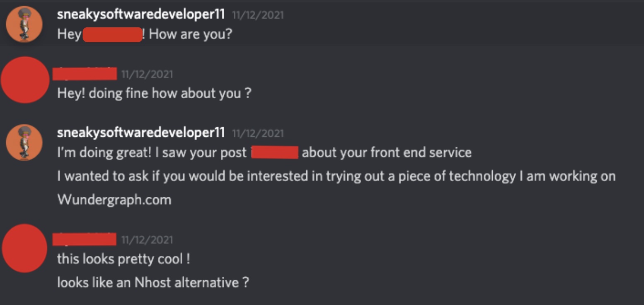Click the redacted name after "Hey" in the greeting
This screenshot has height=305, width=644.
click(x=112, y=34)
